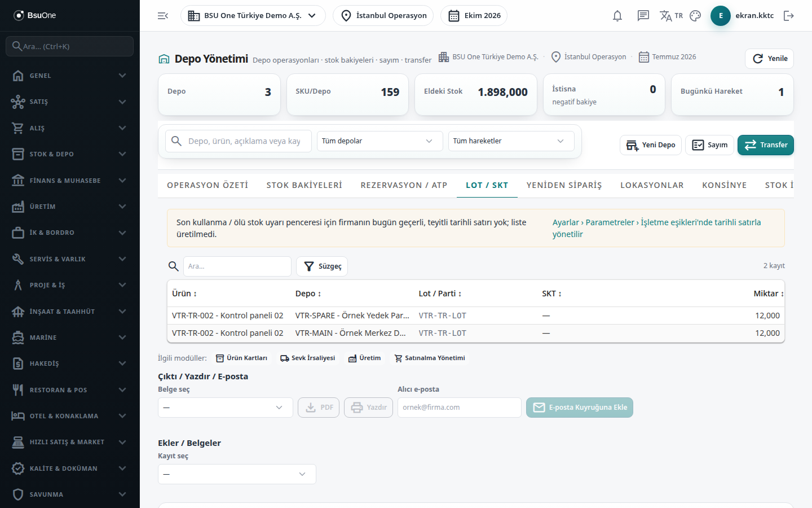The width and height of the screenshot is (812, 508).
Task: Switch to the Rezervasyon / ATP tab
Action: 404,185
